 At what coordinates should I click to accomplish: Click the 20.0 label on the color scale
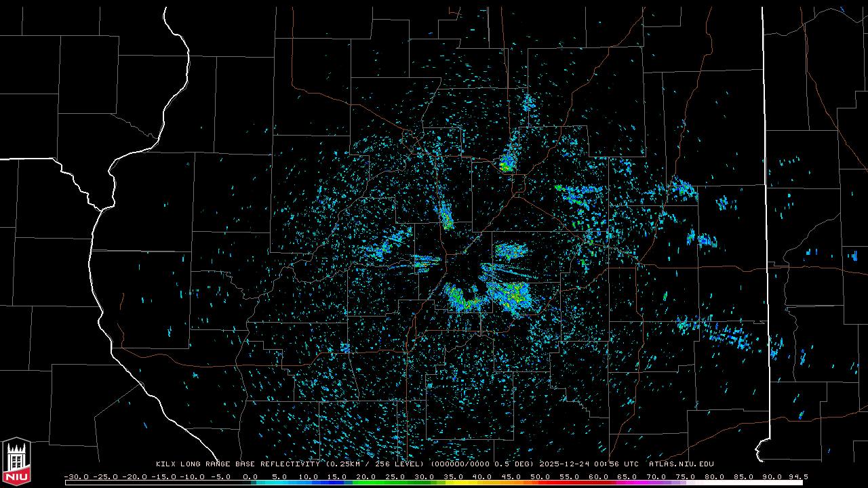click(366, 476)
